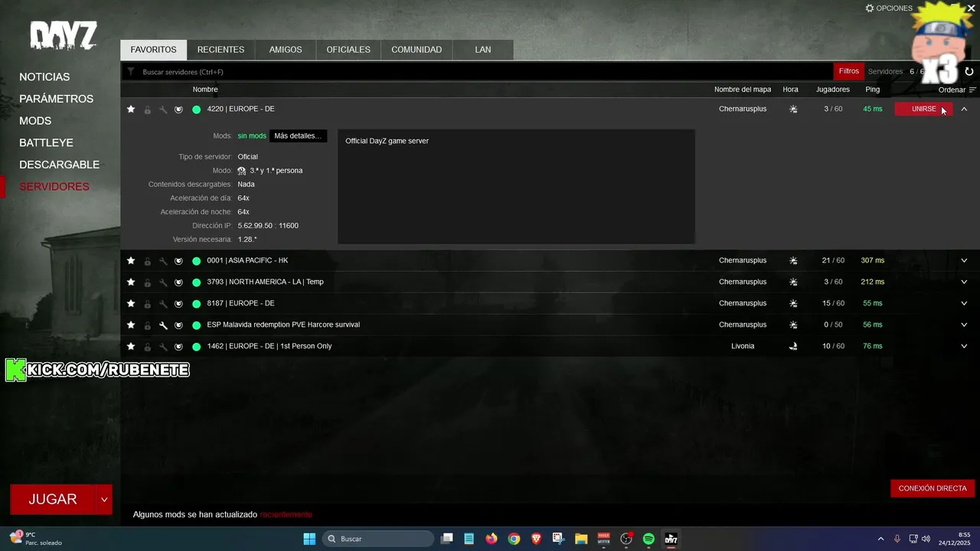Open OBS Studio from taskbar
This screenshot has height=551, width=980.
(x=626, y=539)
